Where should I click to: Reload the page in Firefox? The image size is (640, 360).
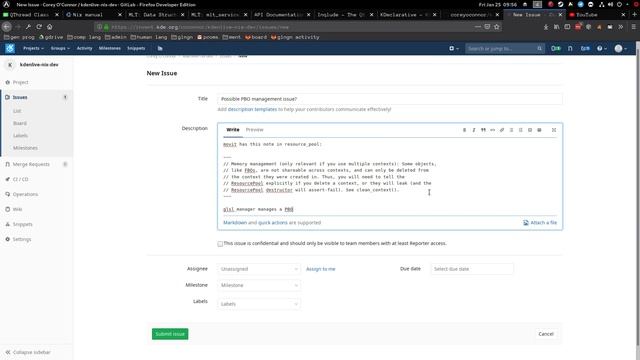(39, 27)
